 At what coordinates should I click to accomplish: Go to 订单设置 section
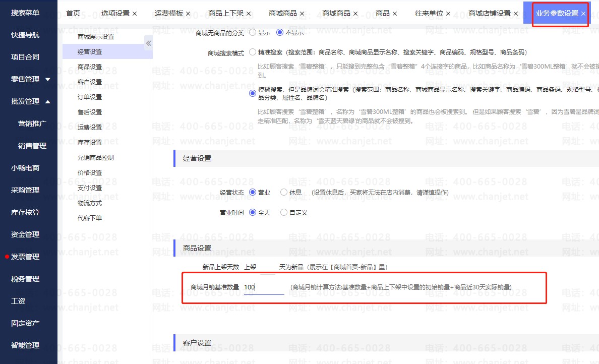[x=90, y=97]
